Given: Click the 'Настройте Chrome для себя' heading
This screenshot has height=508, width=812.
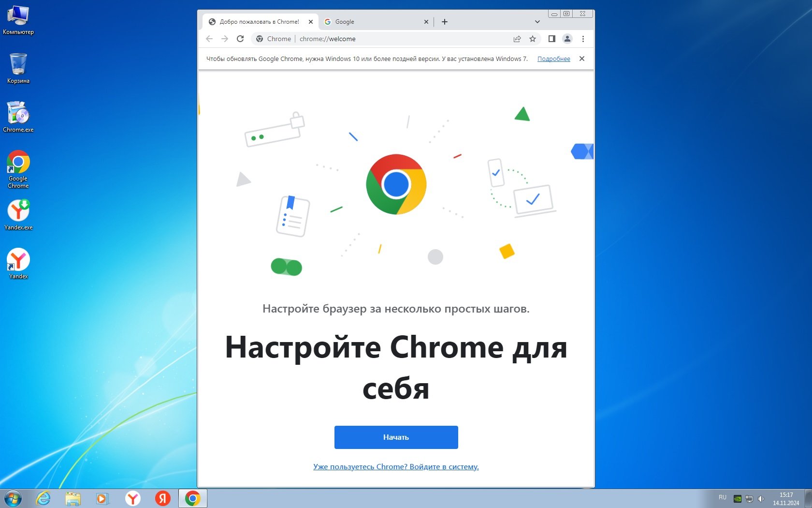Looking at the screenshot, I should 396,368.
